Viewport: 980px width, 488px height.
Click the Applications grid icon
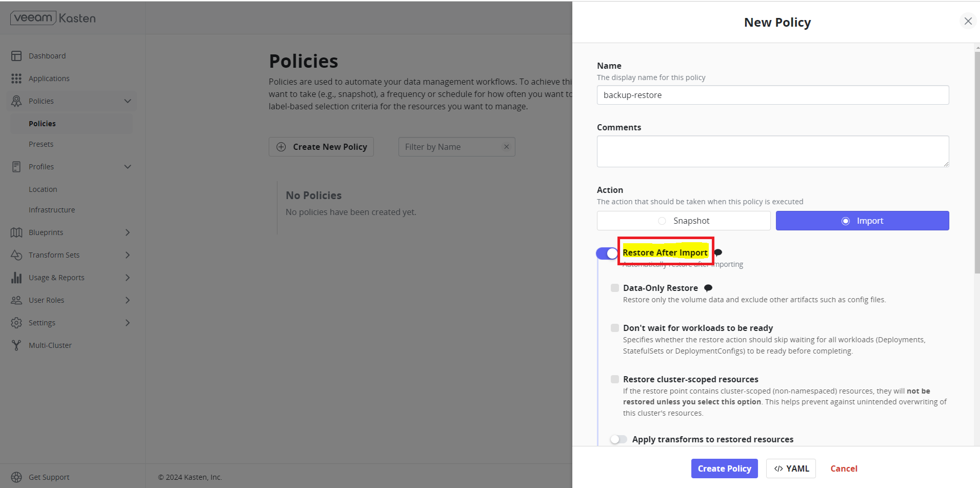[x=16, y=79]
